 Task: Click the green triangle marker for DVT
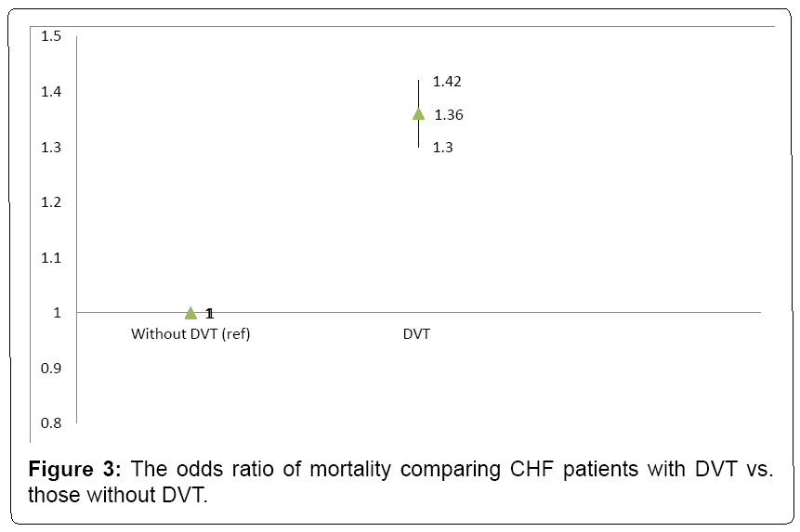tap(418, 114)
